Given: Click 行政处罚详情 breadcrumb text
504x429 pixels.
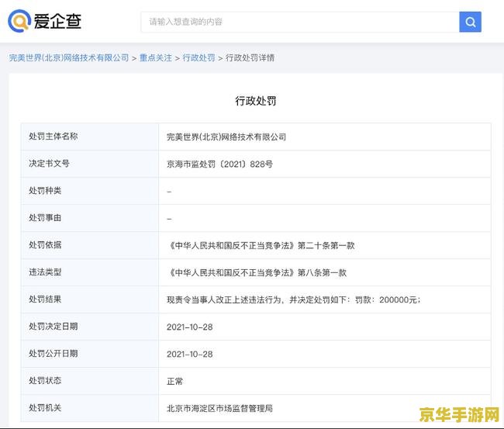Looking at the screenshot, I should [250, 58].
